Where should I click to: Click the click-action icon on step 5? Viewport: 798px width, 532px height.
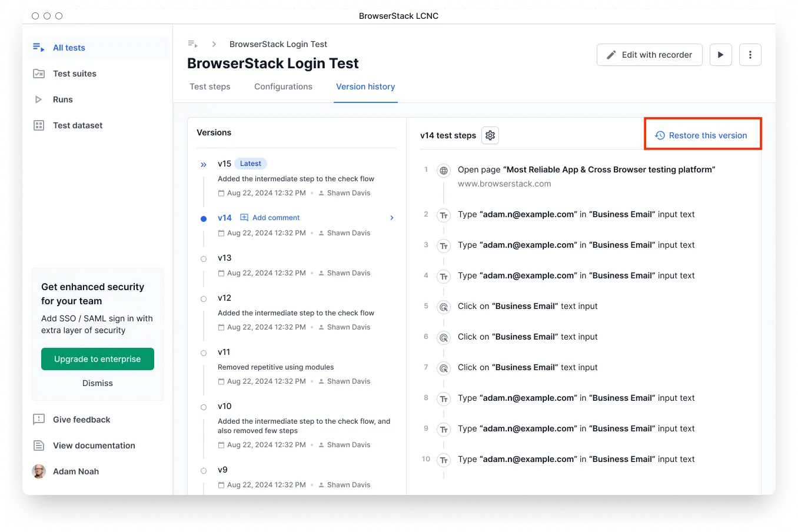point(444,307)
